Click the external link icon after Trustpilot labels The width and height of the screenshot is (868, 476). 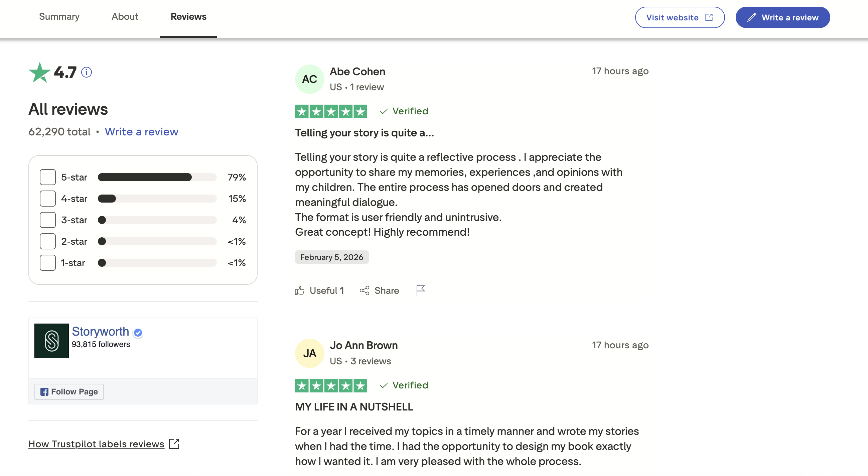point(174,444)
